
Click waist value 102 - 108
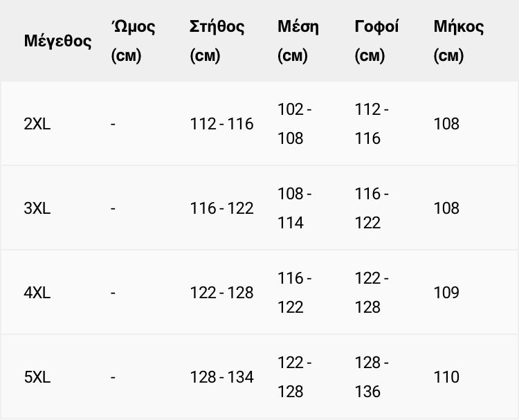295,124
